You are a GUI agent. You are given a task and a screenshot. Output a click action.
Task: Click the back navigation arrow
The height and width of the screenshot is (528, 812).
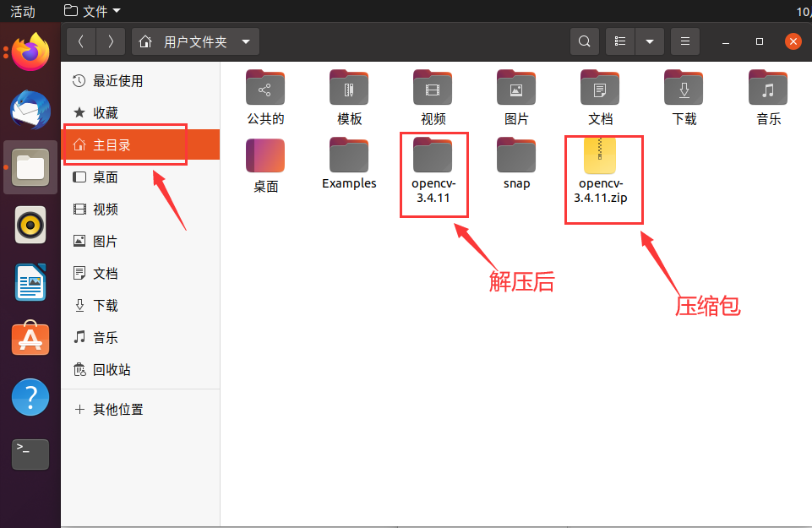tap(81, 41)
